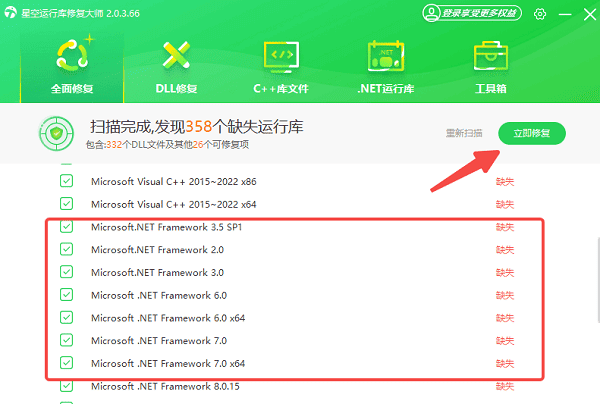
Task: Select the Microsoft Visual C++ 2015~2022 x86 row text
Action: [174, 181]
